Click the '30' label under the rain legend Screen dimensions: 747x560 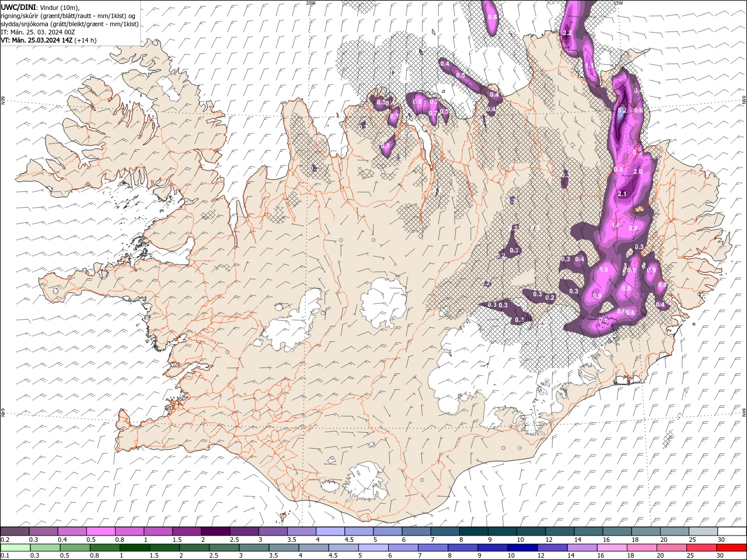[720, 556]
